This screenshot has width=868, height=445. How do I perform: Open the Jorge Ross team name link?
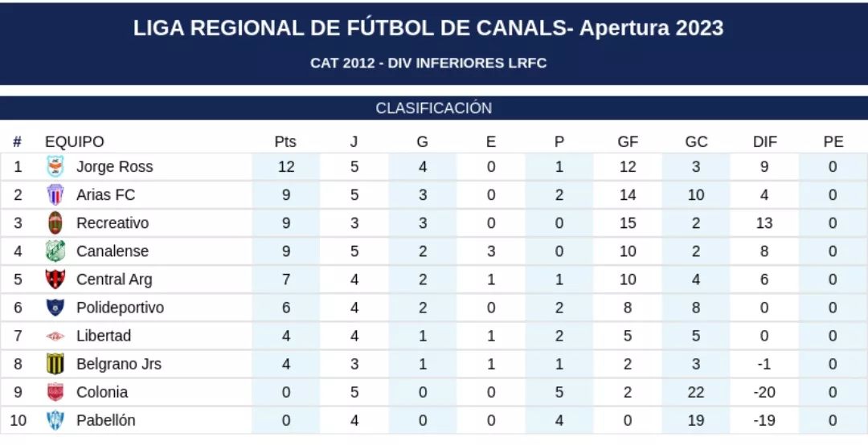coord(114,167)
